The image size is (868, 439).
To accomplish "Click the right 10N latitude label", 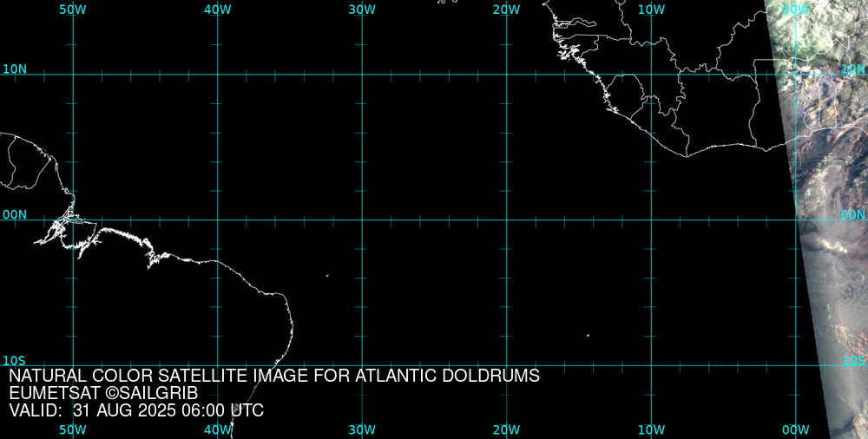I will point(852,69).
